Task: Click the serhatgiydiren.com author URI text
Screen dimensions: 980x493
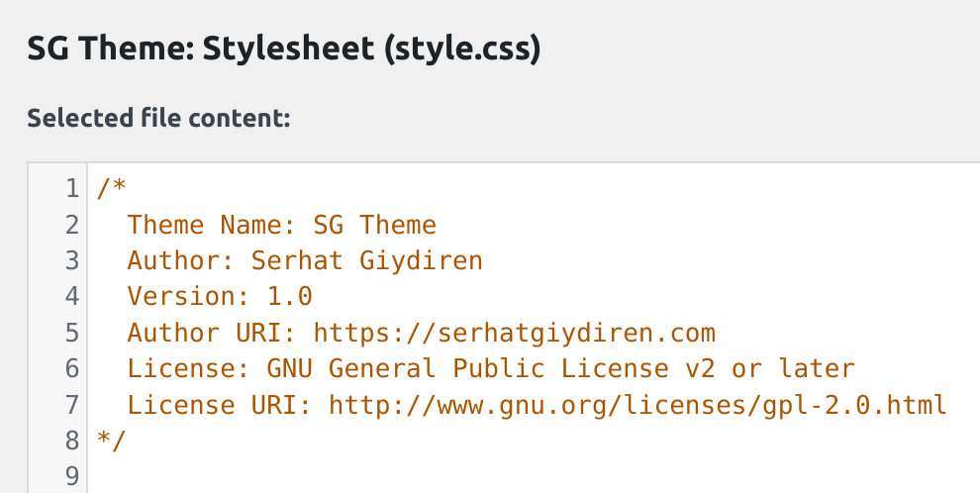Action: 515,333
